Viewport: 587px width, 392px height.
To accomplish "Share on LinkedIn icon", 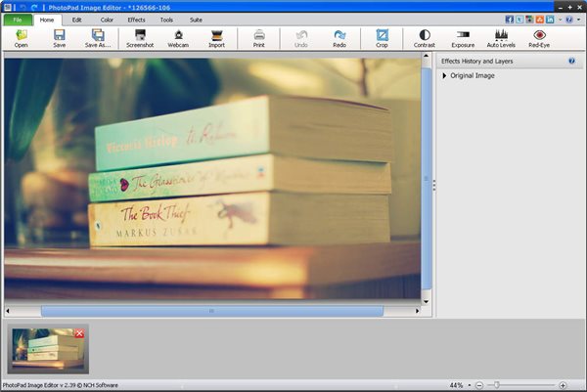I will click(x=550, y=20).
